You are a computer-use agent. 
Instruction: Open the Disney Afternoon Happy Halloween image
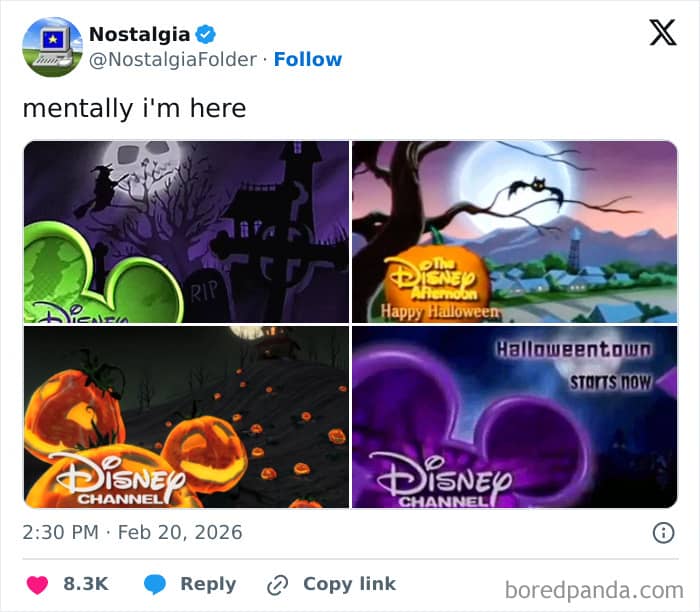[514, 231]
